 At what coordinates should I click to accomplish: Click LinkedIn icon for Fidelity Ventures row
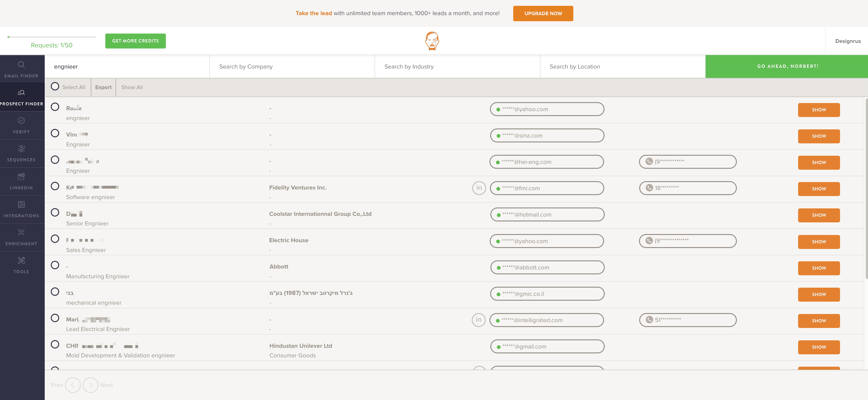point(479,188)
